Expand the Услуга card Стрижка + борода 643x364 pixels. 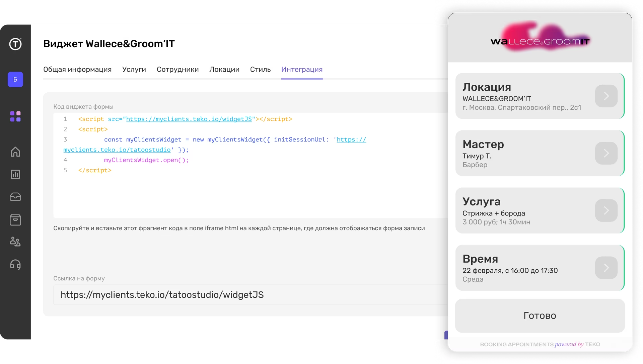pos(606,210)
